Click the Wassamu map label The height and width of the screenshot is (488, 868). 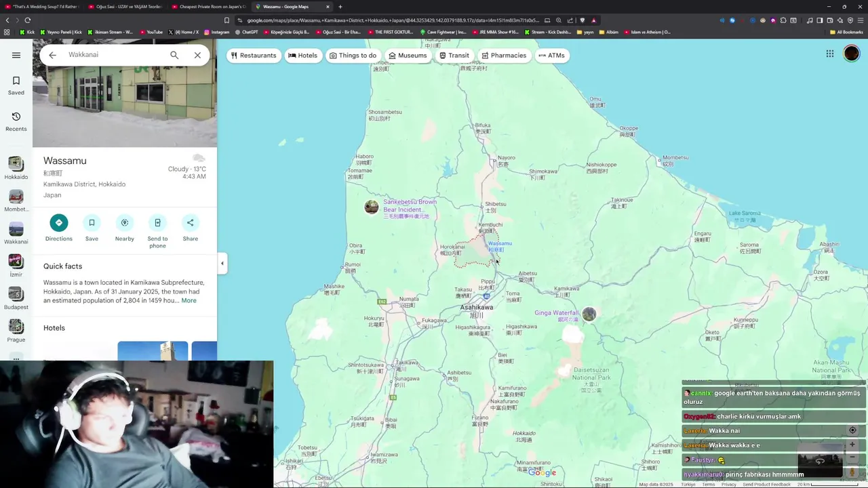point(500,246)
